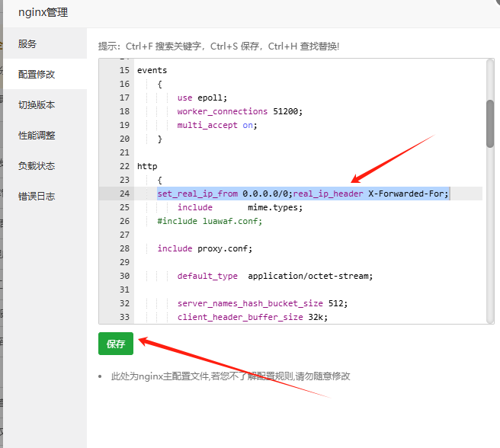Click the 'events' keyword on line 15
Screen dimensions: 500x448
click(152, 70)
